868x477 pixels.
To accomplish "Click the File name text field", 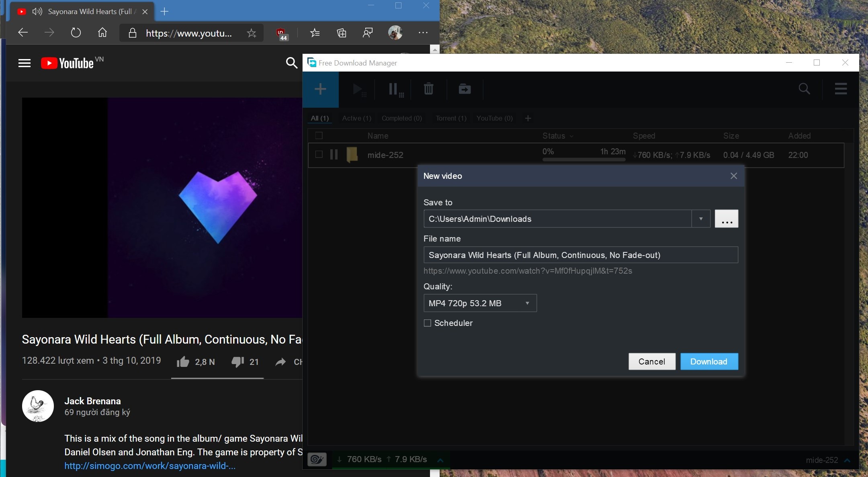I will 580,255.
